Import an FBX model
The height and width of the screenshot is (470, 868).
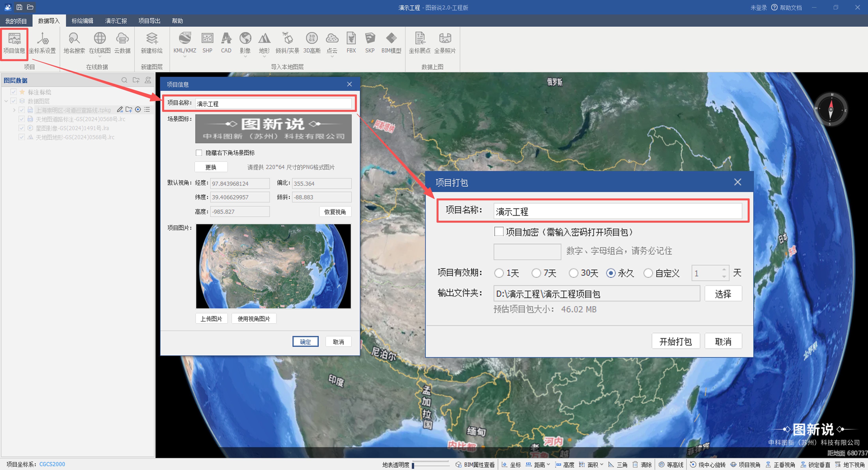tap(351, 43)
